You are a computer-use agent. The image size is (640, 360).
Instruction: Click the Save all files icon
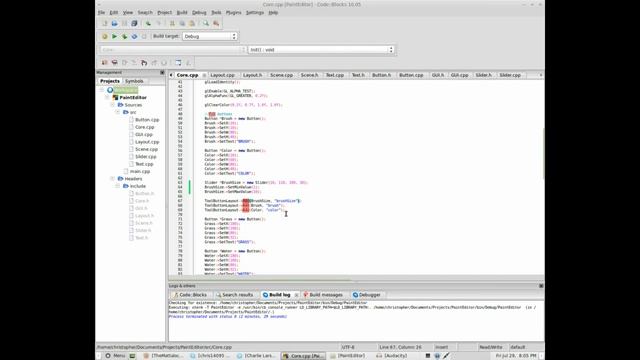click(134, 24)
